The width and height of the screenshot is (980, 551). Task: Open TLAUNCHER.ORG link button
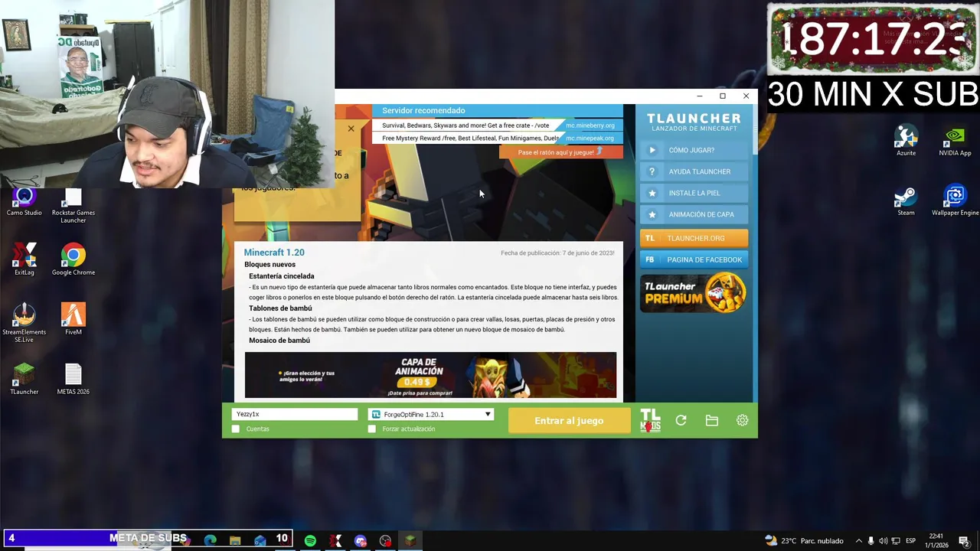point(694,238)
